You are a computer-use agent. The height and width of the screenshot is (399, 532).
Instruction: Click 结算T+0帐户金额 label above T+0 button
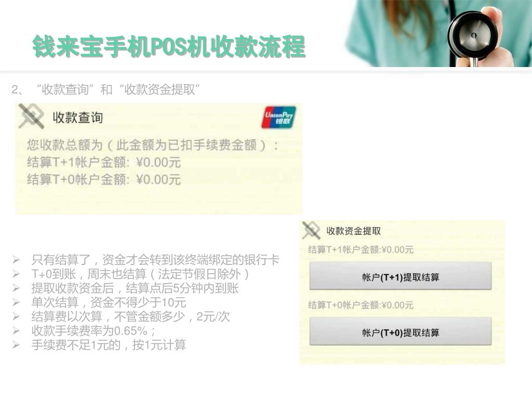coord(361,305)
